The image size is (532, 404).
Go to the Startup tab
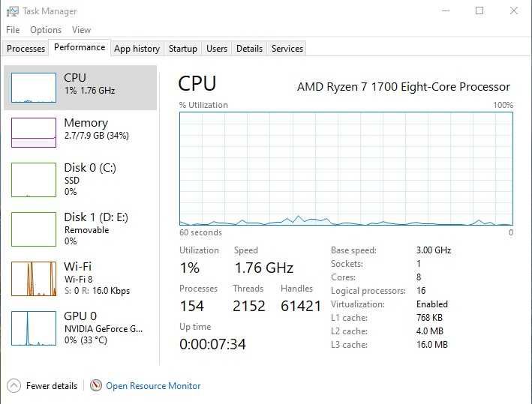tap(182, 49)
